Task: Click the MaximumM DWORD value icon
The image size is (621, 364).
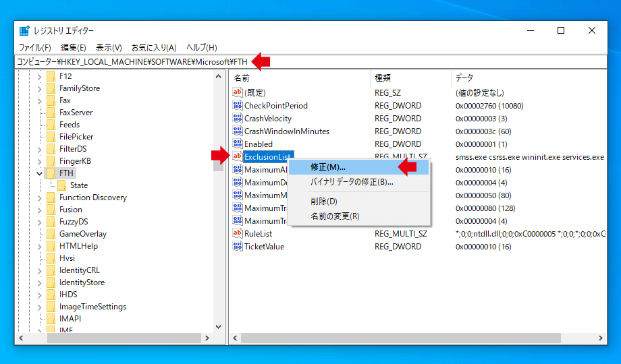Action: pyautogui.click(x=237, y=195)
